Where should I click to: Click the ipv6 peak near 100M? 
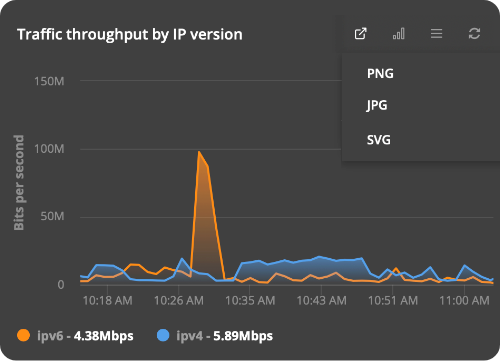(199, 152)
